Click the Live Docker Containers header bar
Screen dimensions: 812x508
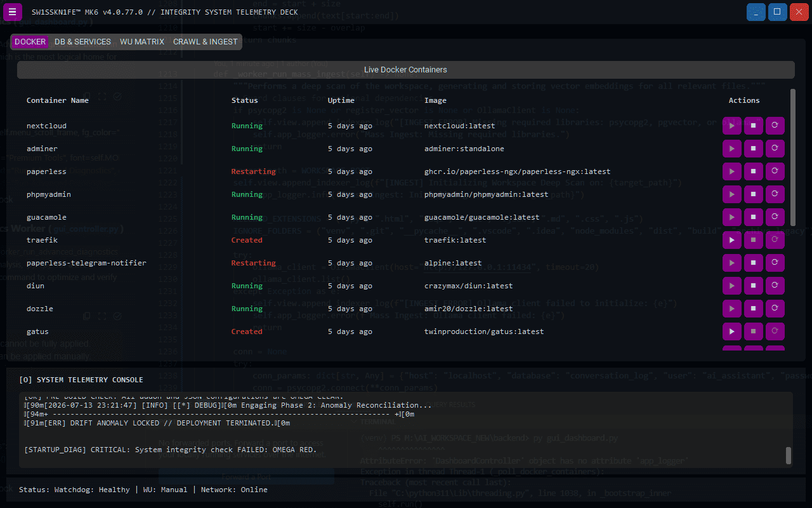[x=405, y=70]
